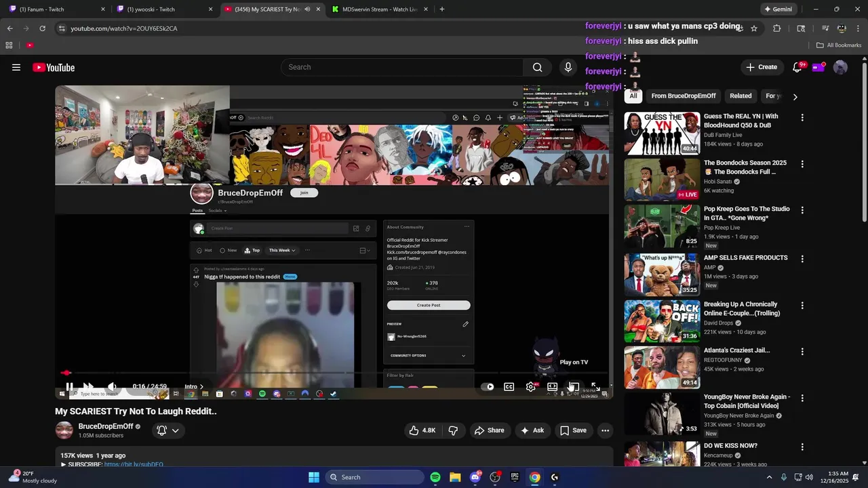The height and width of the screenshot is (488, 868).
Task: Submit search with the magnifier button
Action: 537,67
